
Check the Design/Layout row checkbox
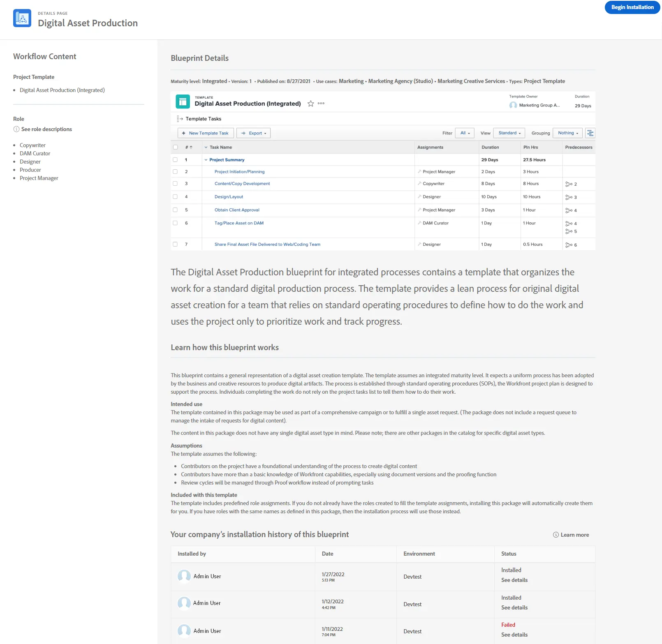coord(175,196)
